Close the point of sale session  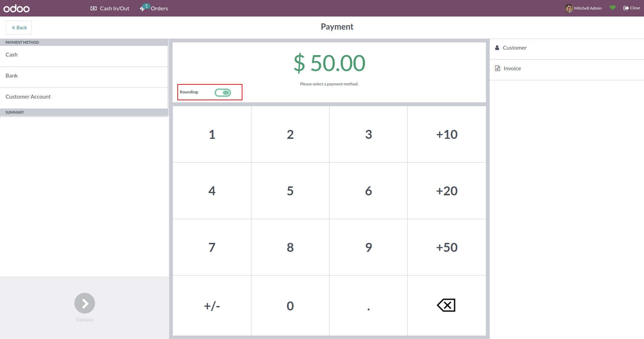[632, 8]
